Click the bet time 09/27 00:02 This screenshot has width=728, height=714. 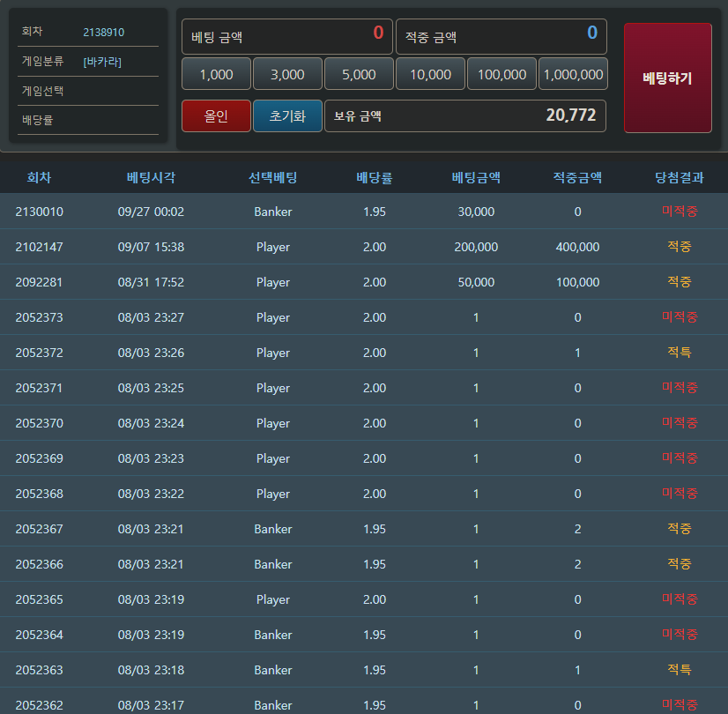click(151, 212)
